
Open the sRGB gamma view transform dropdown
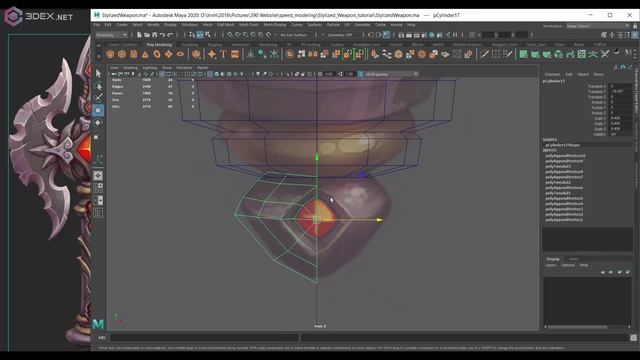point(391,74)
